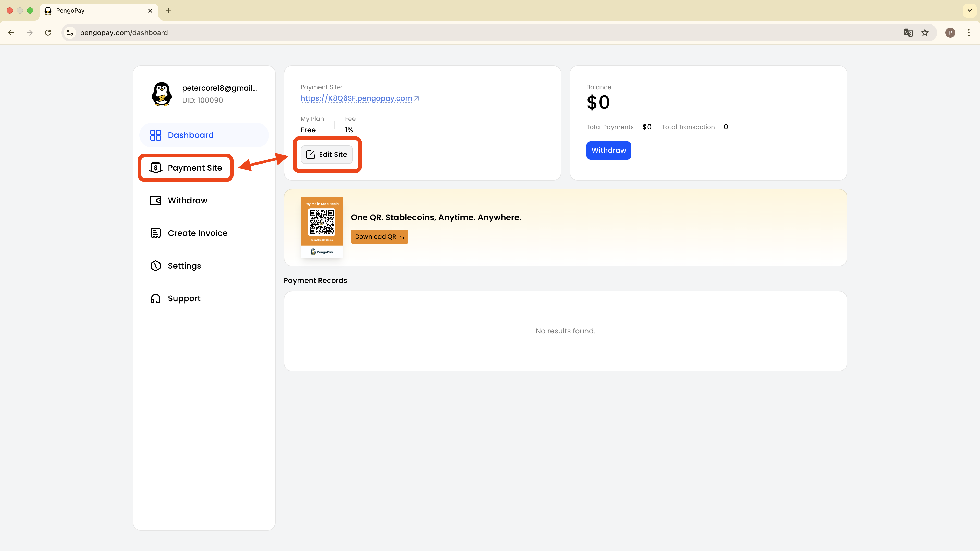Image resolution: width=980 pixels, height=551 pixels.
Task: Open a new browser tab
Action: point(168,10)
